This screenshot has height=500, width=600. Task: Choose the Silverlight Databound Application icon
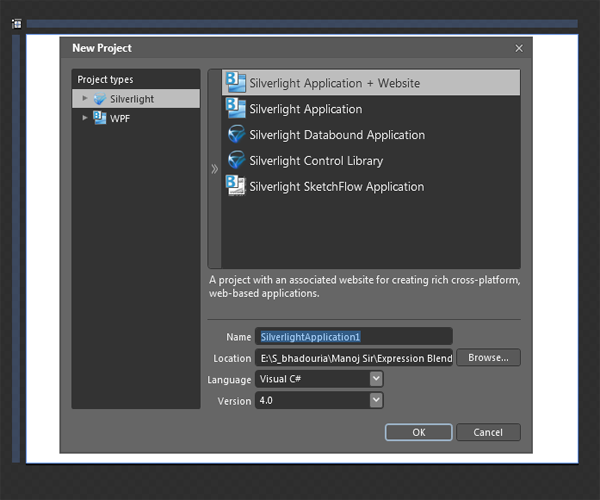(236, 134)
